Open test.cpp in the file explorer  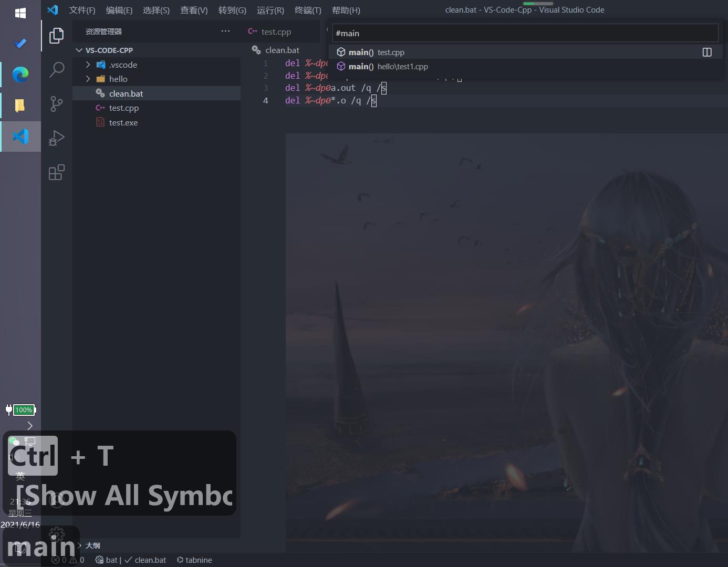[157, 108]
